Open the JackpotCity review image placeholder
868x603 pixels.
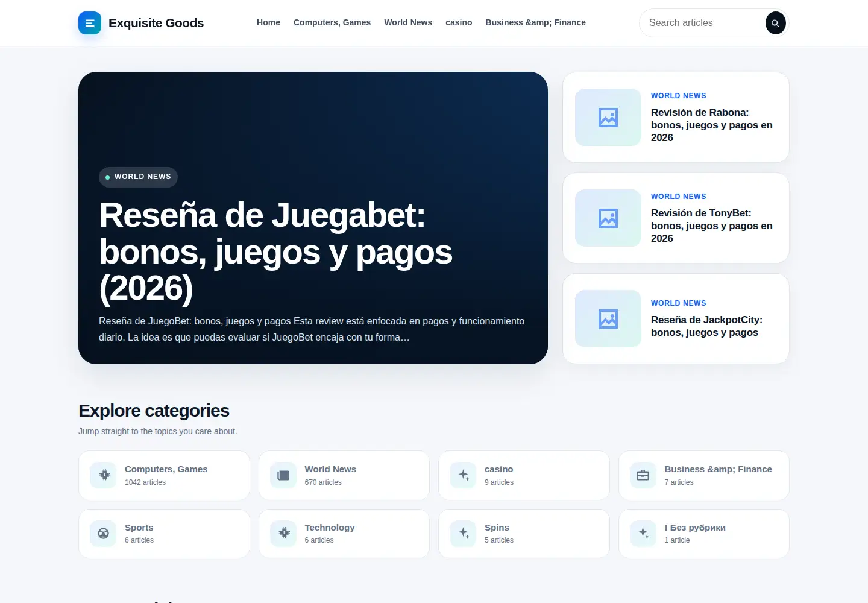[x=608, y=318]
